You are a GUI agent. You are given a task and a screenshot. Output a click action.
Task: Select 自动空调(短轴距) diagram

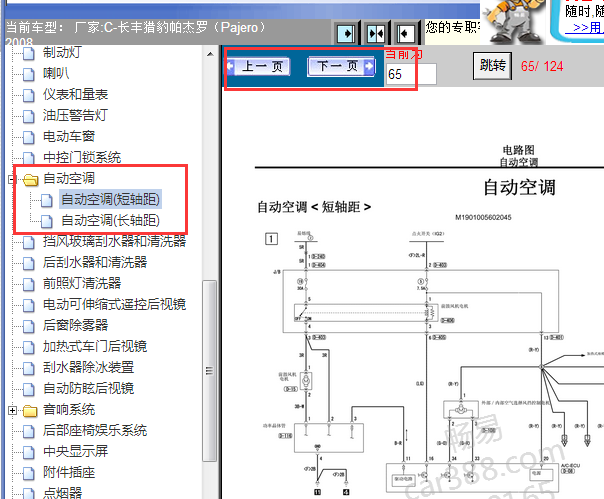click(110, 199)
